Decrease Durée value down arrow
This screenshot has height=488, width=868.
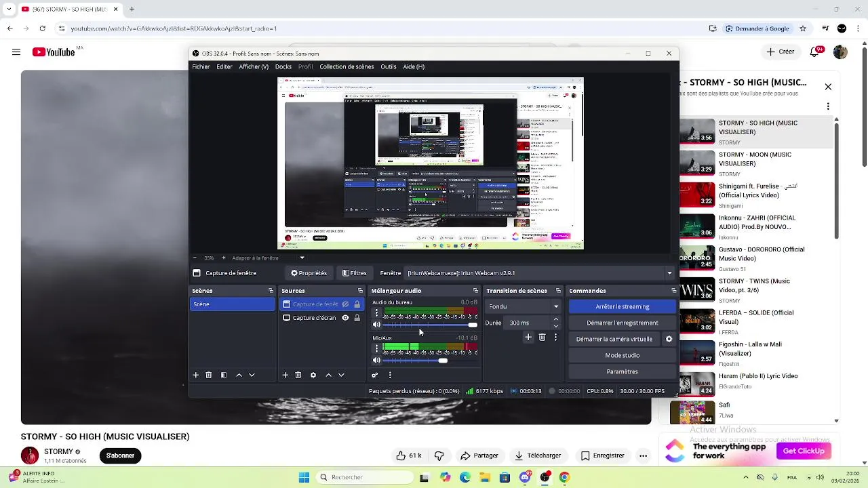(x=556, y=326)
